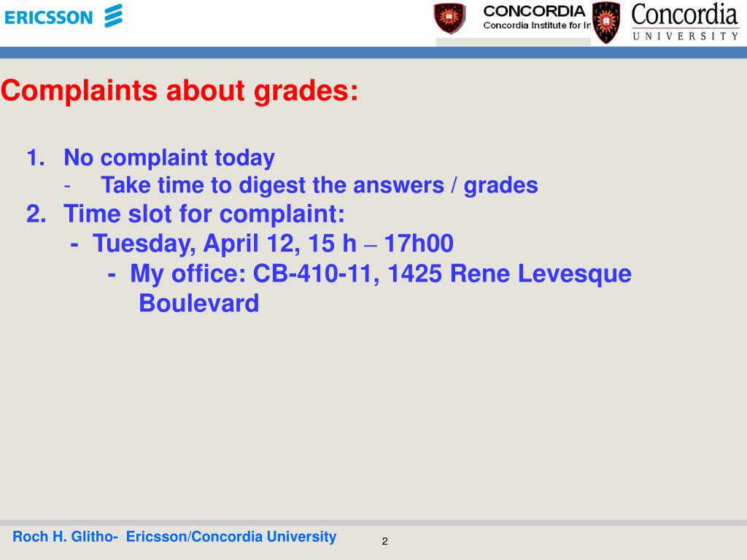Click the 'CONCORDIA' institute heading text

click(x=534, y=12)
